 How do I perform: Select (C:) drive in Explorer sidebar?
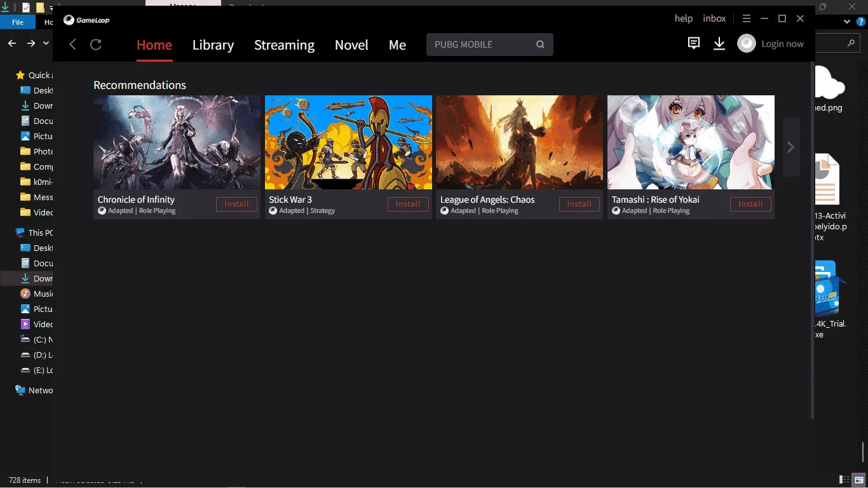pos(37,339)
